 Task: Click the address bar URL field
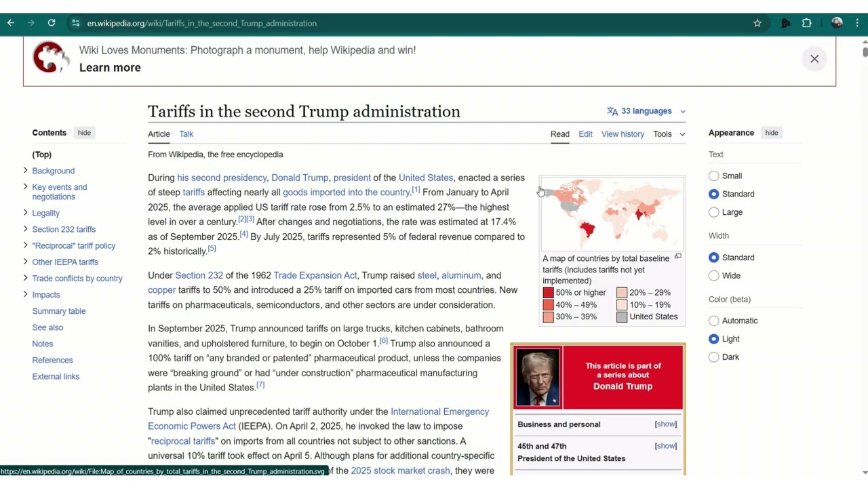[407, 23]
